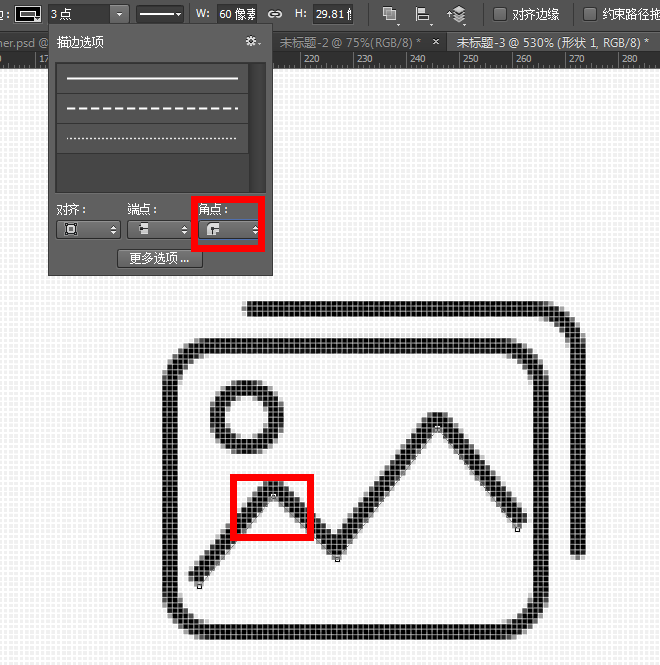Screen dimensions: 660x665
Task: Select the right end anchor point of the path
Action: pos(517,529)
